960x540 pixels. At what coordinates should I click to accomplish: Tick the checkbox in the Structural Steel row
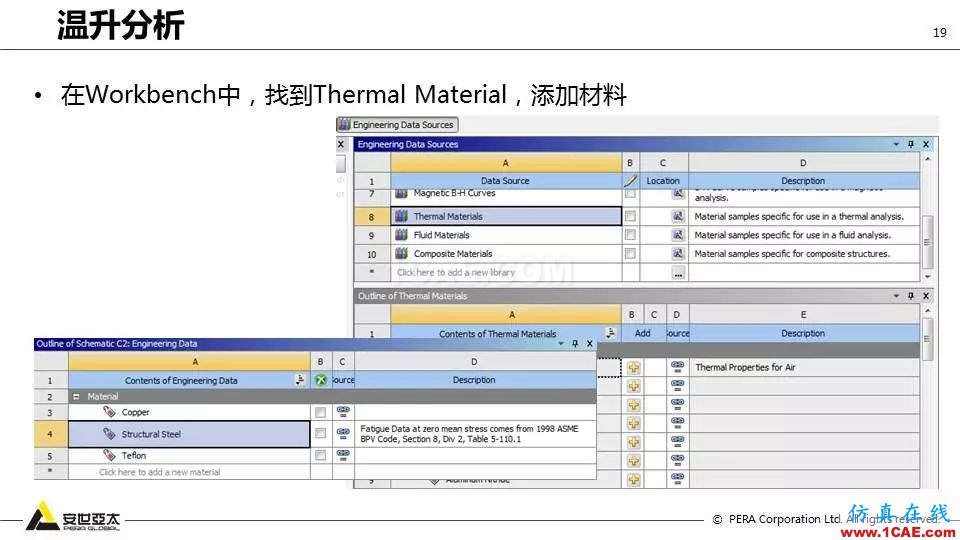(x=320, y=433)
